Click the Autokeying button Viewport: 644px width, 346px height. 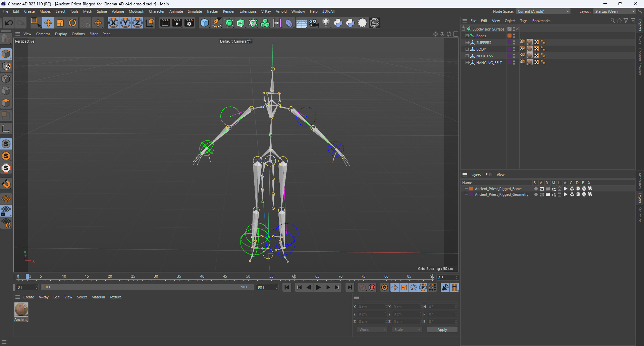(372, 287)
